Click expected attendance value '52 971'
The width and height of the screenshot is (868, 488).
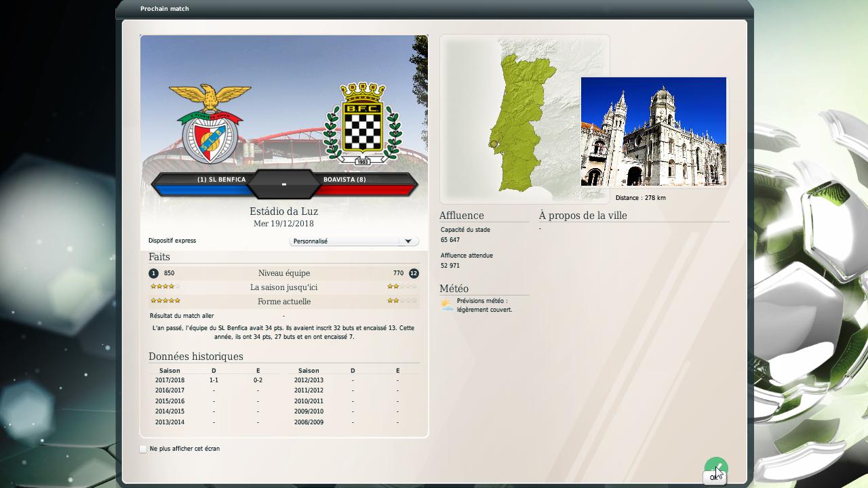coord(450,266)
